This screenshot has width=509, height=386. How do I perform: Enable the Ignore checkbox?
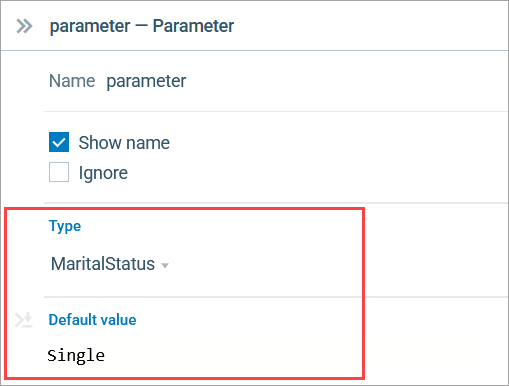[x=59, y=172]
